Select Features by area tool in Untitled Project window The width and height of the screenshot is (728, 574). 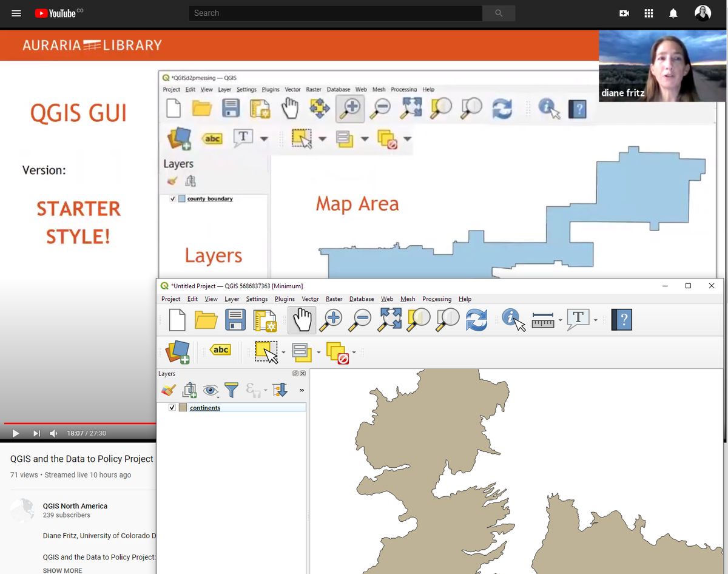pos(266,352)
